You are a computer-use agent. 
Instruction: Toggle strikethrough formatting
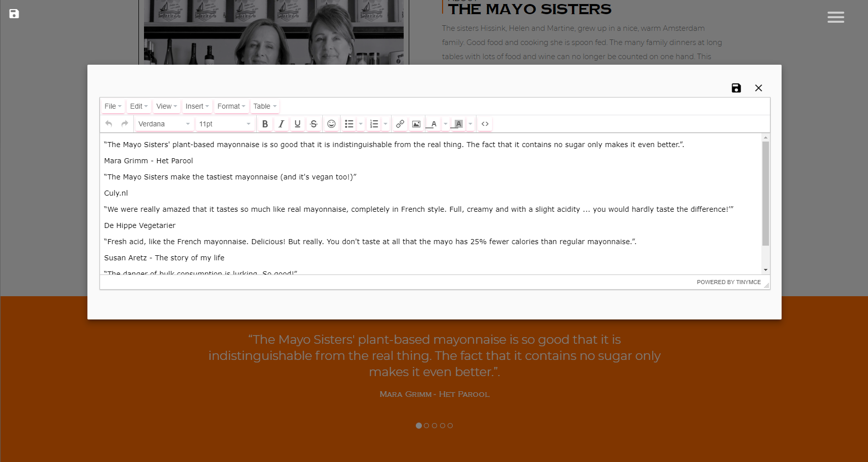point(314,124)
